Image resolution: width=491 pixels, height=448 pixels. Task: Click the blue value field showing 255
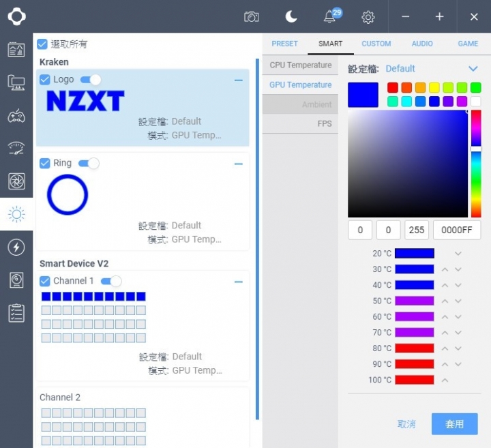pyautogui.click(x=416, y=230)
